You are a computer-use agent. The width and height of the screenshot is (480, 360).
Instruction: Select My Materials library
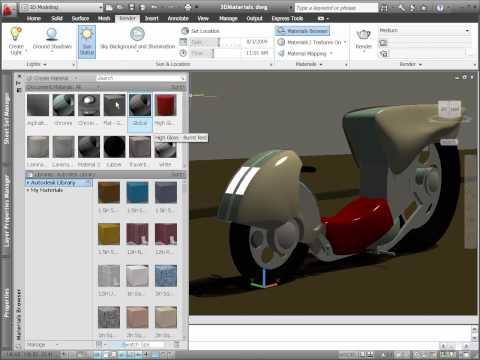pyautogui.click(x=47, y=190)
